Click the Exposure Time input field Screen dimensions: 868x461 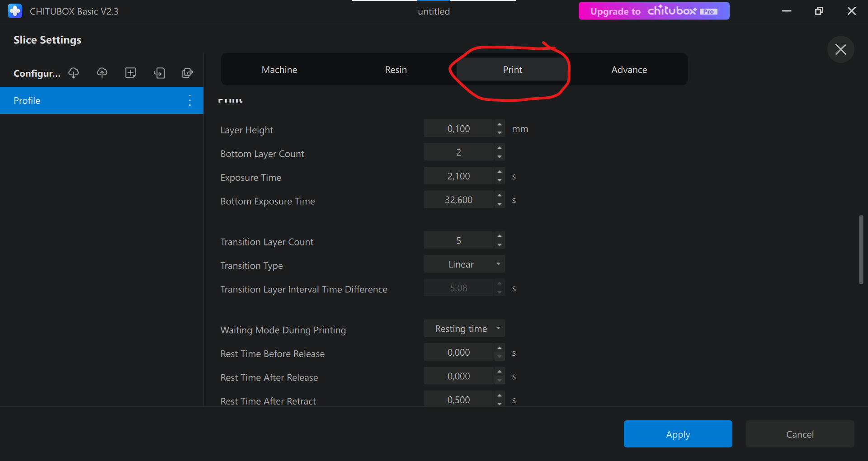click(x=458, y=176)
